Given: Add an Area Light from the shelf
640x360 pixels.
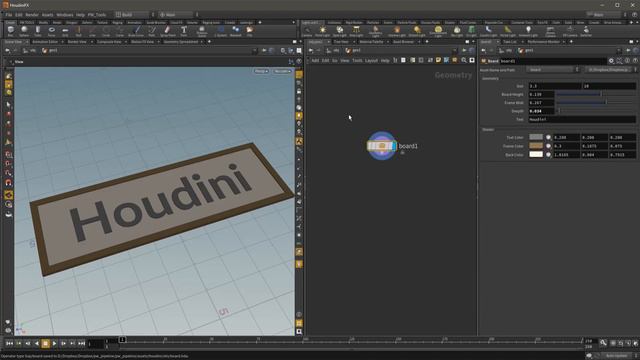Looking at the screenshot, I should click(x=356, y=31).
